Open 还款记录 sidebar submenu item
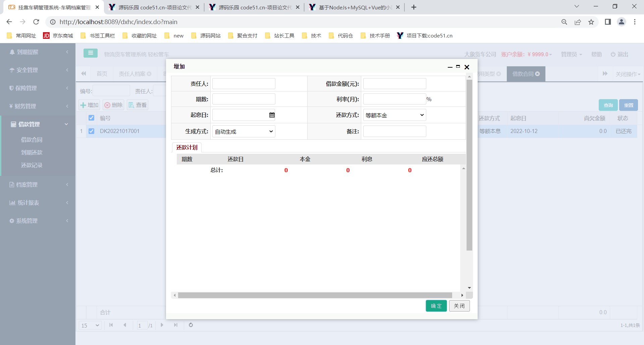 click(32, 165)
